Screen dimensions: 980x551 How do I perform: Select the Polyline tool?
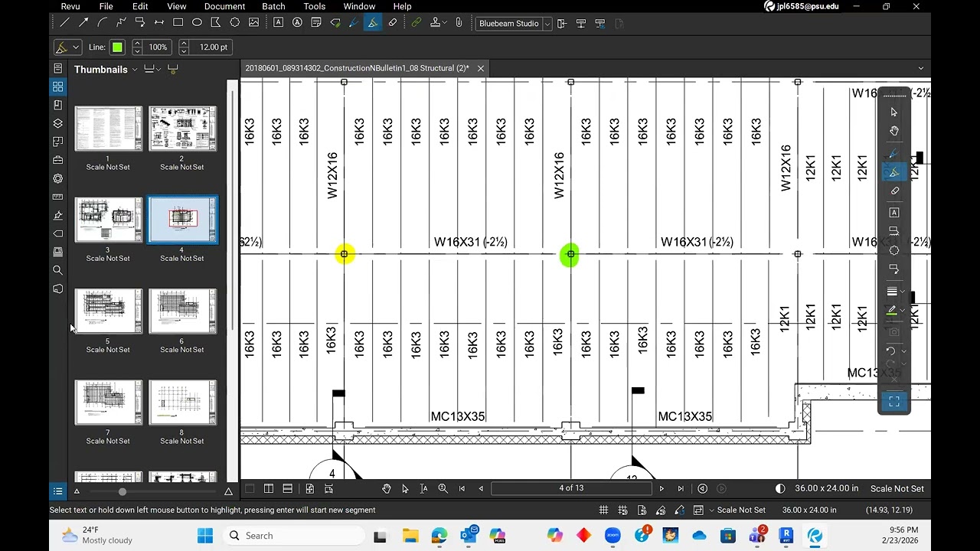click(x=122, y=23)
